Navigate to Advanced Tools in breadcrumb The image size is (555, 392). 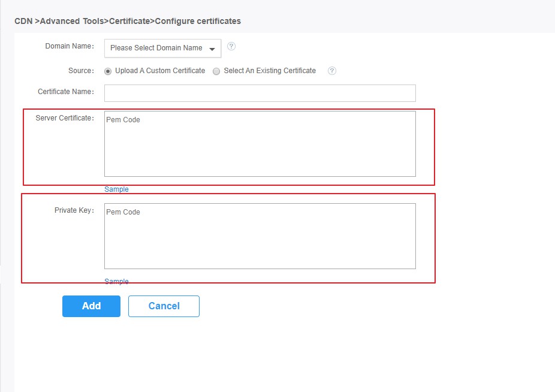click(71, 21)
